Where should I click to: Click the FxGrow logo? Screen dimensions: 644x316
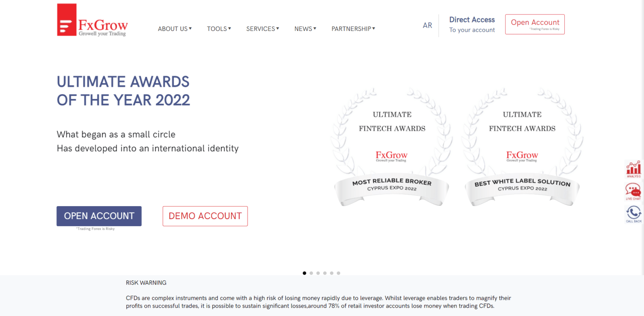93,20
